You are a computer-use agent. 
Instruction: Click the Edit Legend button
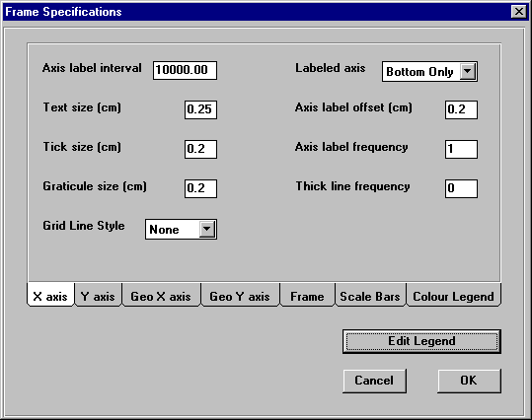421,341
